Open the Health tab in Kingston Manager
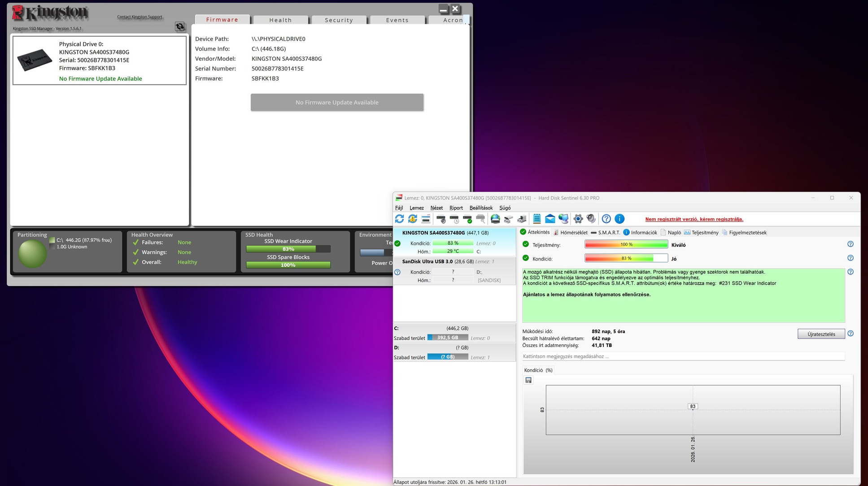 click(280, 20)
